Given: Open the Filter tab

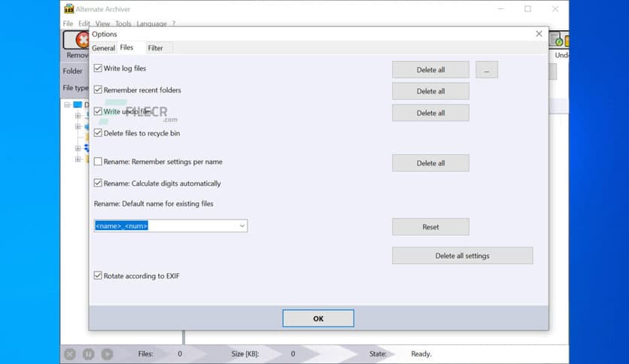Looking at the screenshot, I should pyautogui.click(x=155, y=48).
